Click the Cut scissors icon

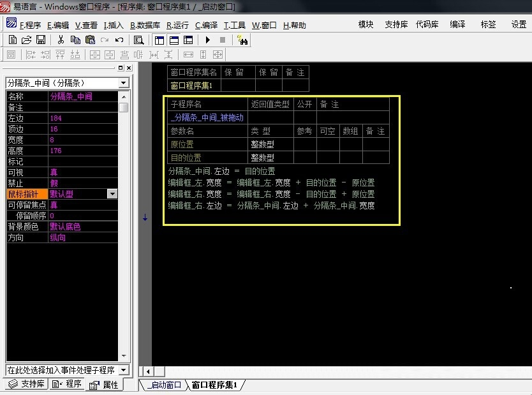pyautogui.click(x=61, y=40)
